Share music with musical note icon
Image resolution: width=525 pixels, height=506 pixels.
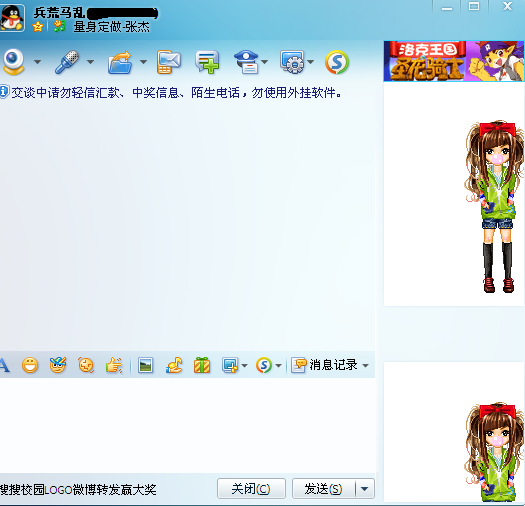tap(174, 365)
